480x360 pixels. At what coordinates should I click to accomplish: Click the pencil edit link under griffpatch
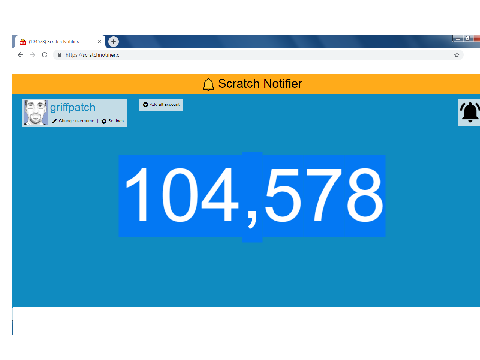point(73,121)
